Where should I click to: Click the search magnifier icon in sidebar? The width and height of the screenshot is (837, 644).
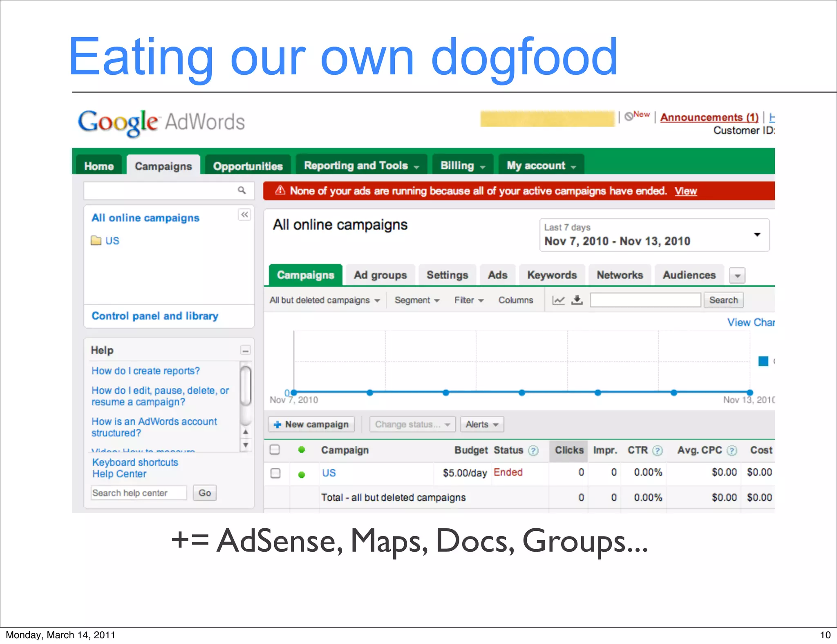242,190
